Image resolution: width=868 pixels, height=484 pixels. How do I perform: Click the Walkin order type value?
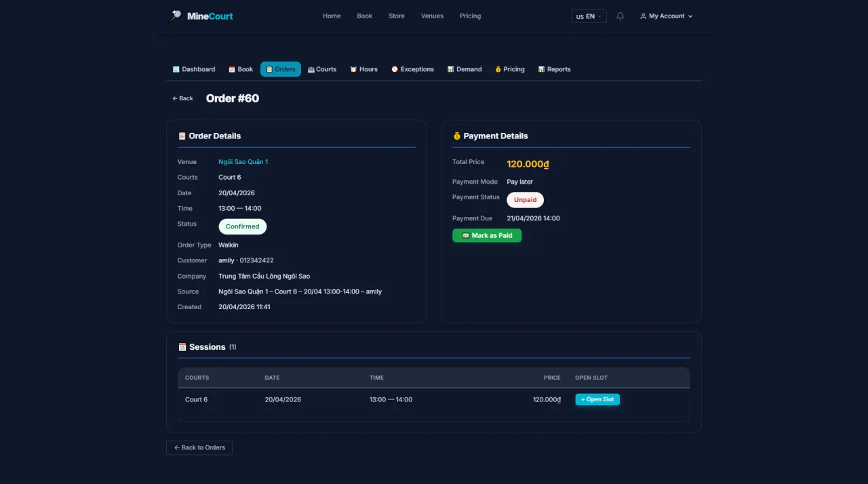click(x=229, y=245)
